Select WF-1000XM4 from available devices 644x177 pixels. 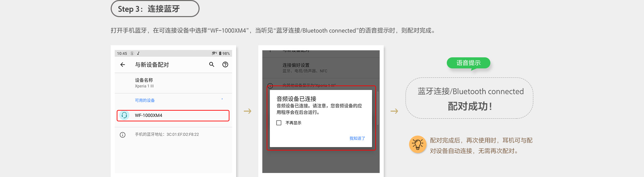click(x=173, y=115)
